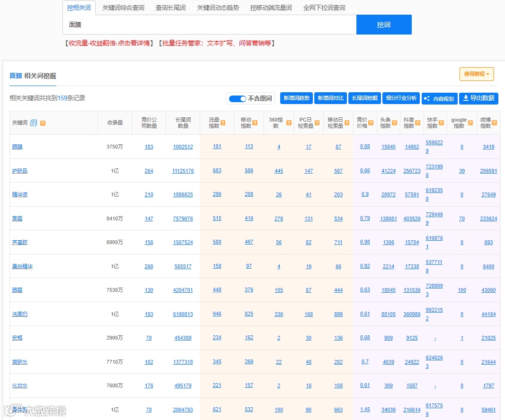Click help icon beside 移动指数 header

point(255,122)
